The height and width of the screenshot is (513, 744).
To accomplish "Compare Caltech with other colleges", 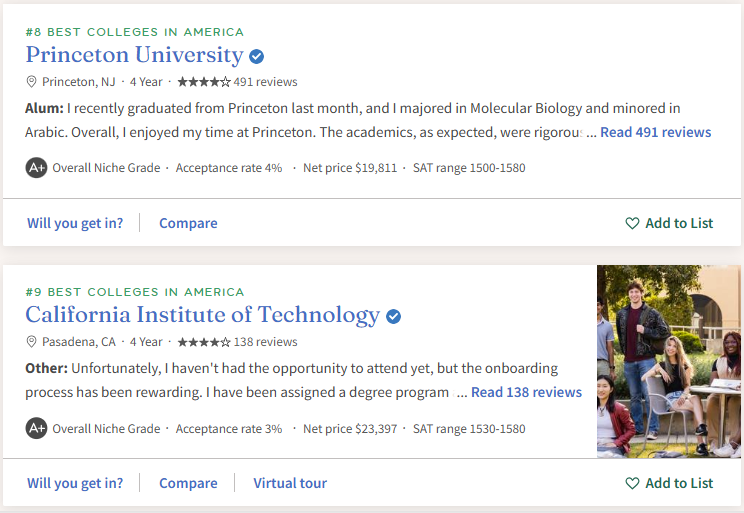I will tap(188, 483).
